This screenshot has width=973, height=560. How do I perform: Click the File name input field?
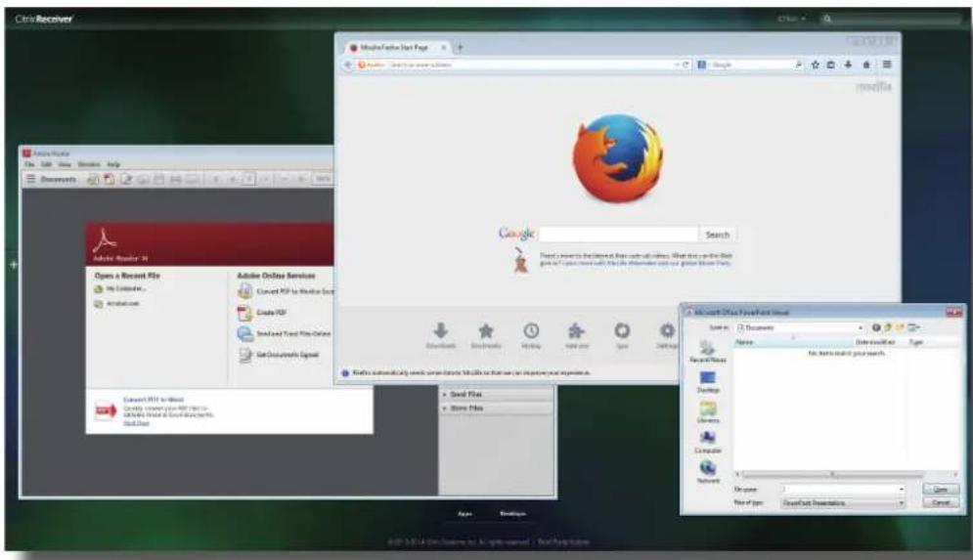click(x=843, y=490)
